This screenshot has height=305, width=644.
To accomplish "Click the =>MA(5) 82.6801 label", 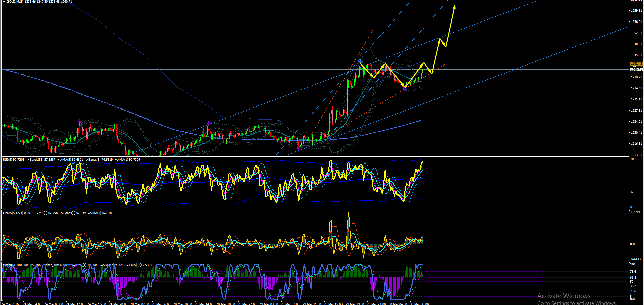I will tap(70, 160).
